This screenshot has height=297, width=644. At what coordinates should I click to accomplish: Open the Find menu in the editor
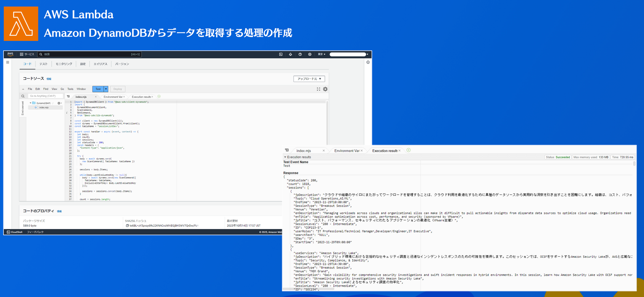coord(46,89)
